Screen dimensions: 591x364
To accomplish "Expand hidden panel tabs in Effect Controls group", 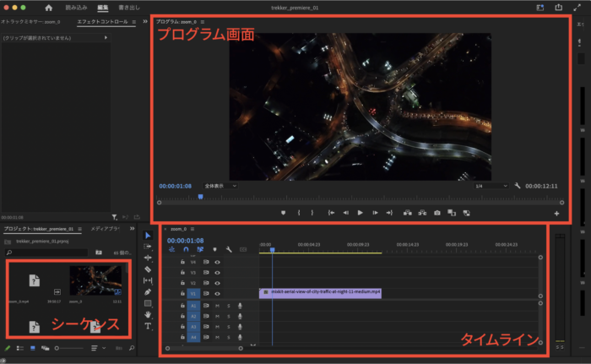I will click(x=145, y=22).
